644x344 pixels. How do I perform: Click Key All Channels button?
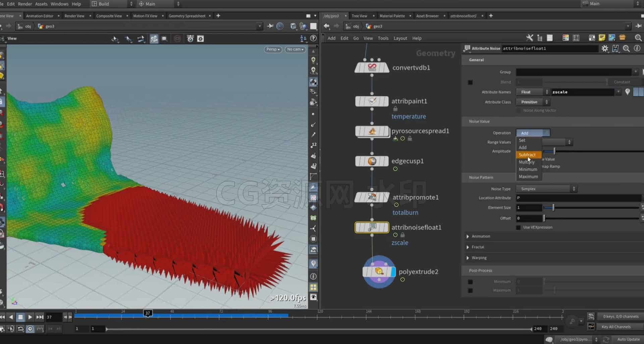616,327
